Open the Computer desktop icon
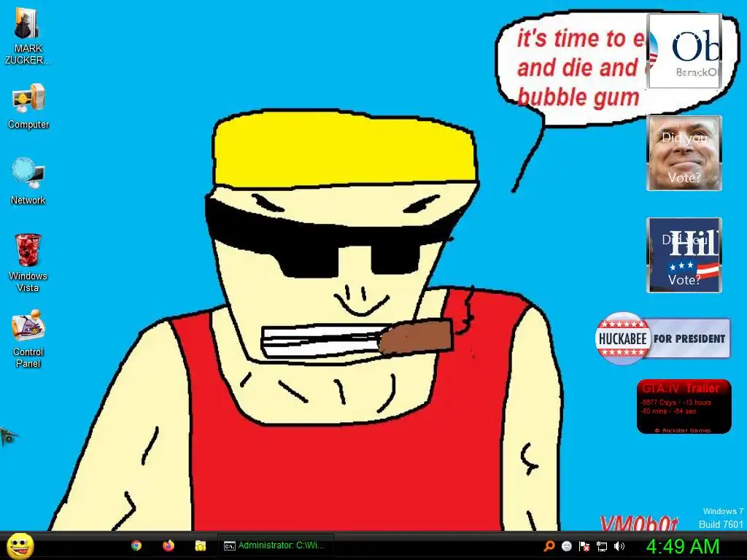 point(28,106)
